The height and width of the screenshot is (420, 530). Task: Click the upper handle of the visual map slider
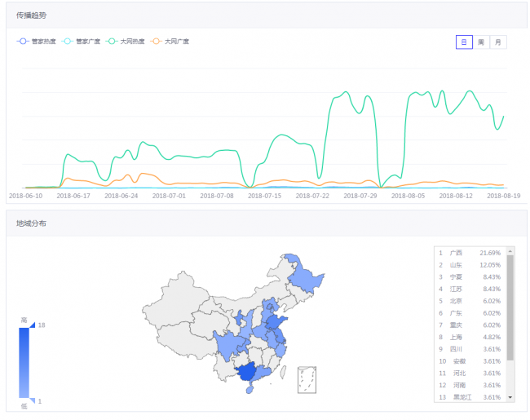(x=33, y=325)
